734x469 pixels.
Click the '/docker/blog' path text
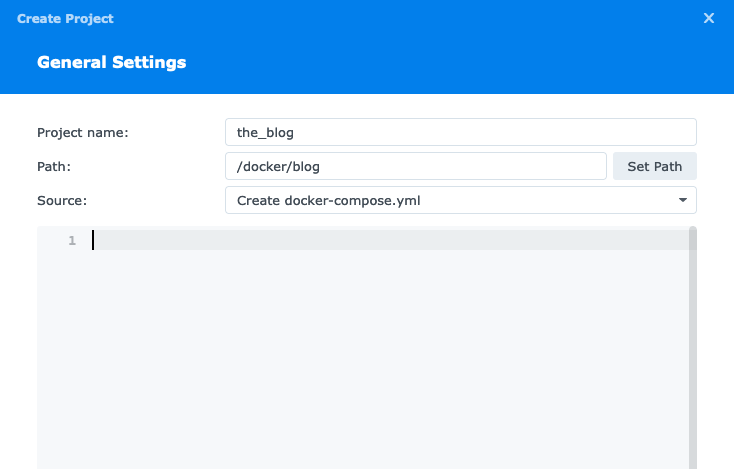(x=278, y=166)
